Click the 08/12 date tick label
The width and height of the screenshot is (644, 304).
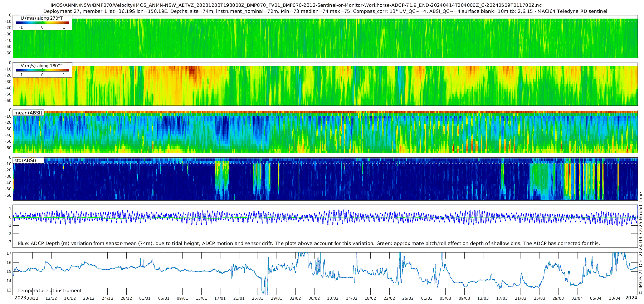coord(32,298)
